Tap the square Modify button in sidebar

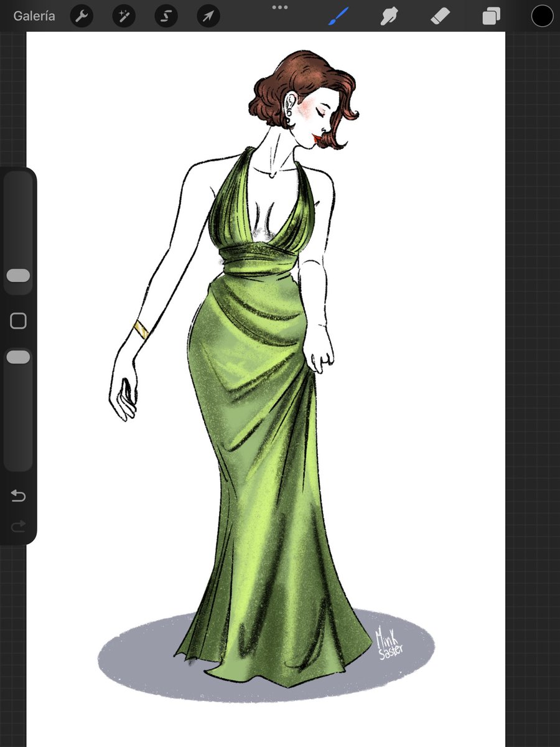18,321
